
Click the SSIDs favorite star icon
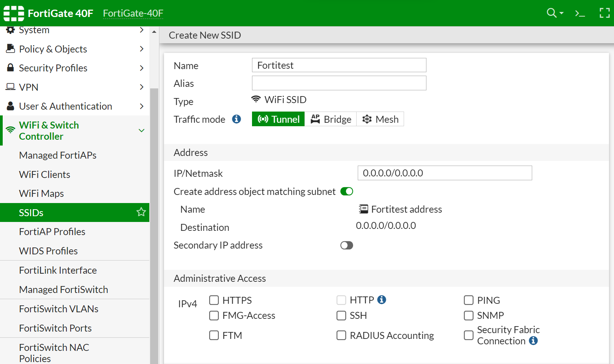141,212
